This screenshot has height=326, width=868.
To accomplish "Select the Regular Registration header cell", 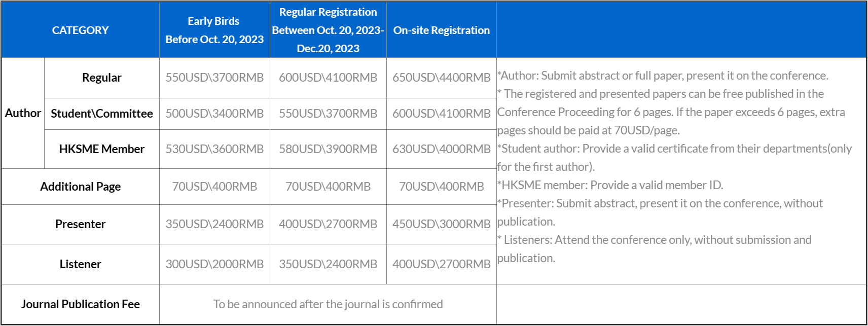I will [328, 30].
